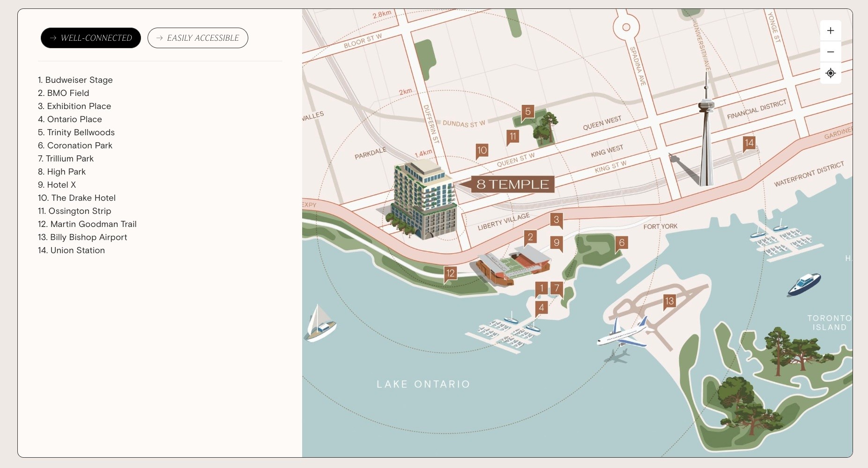868x468 pixels.
Task: Select Billy Bishop Airport list entry
Action: tap(82, 237)
